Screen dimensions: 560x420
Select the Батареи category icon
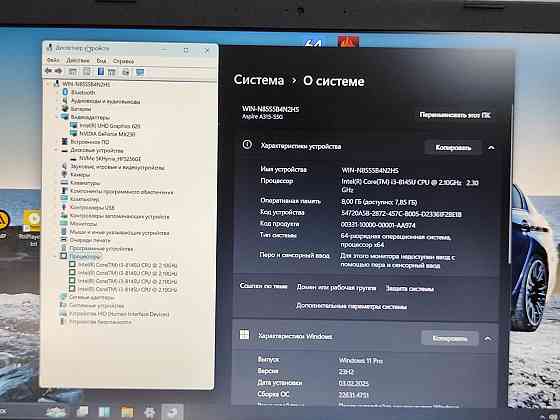pos(65,109)
